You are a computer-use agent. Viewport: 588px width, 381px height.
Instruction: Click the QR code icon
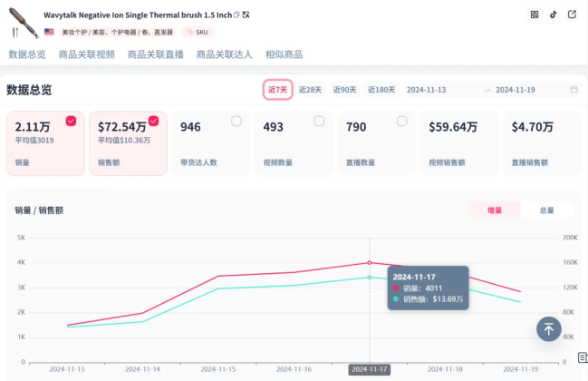[535, 15]
